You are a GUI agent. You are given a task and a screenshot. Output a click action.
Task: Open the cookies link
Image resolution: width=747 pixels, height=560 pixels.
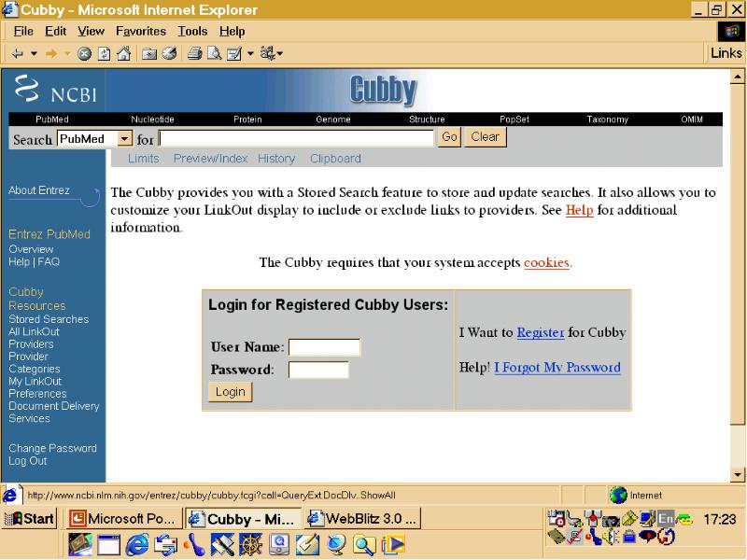(x=546, y=262)
